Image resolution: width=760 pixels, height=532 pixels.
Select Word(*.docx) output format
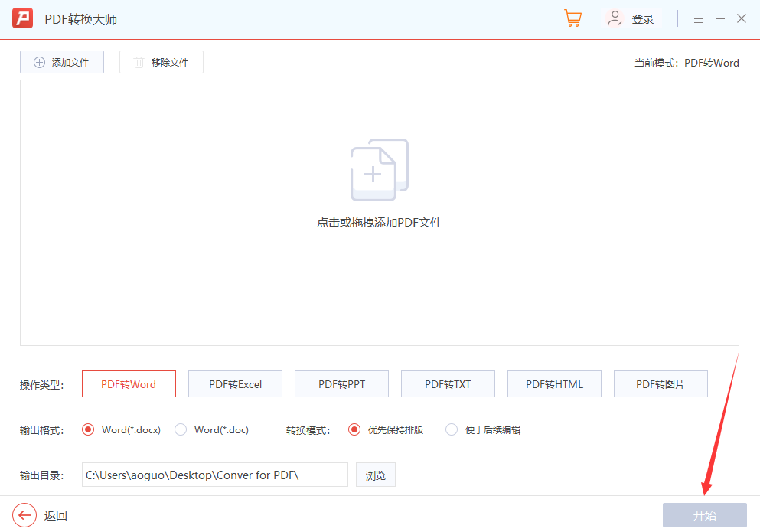pos(88,429)
